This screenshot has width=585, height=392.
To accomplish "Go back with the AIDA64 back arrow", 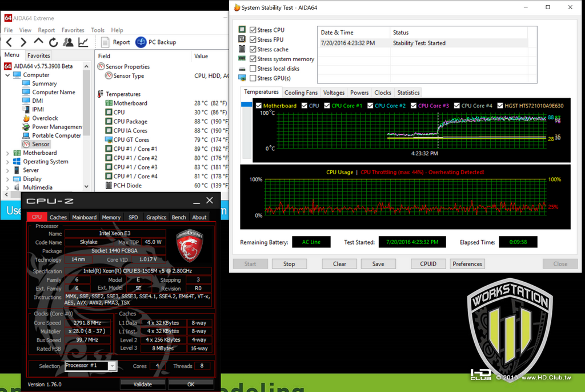I will point(9,42).
